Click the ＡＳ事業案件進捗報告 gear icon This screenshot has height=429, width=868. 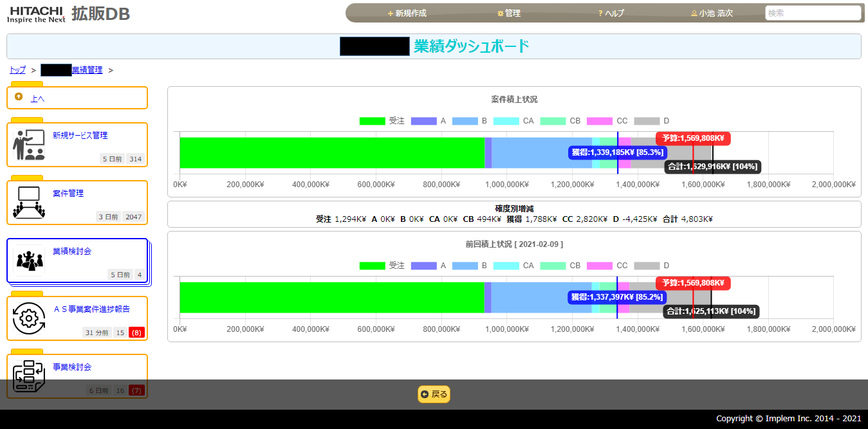click(x=29, y=318)
